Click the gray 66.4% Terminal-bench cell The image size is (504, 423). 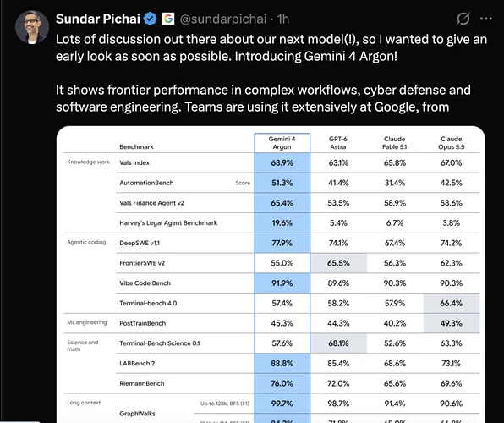tap(452, 303)
